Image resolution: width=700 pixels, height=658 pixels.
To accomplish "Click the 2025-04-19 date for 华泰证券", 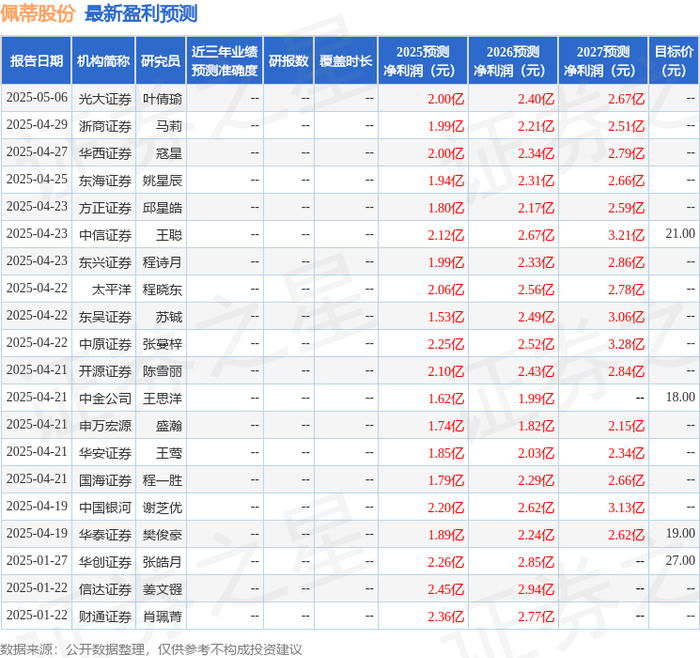I will [37, 533].
